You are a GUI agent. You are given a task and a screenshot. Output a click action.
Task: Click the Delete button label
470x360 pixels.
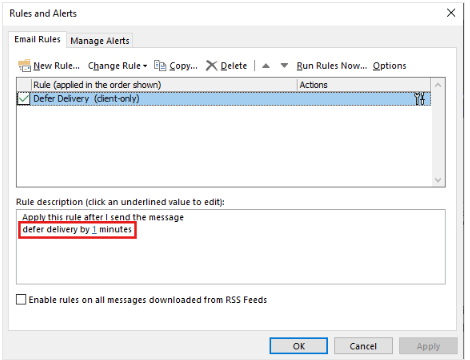234,66
